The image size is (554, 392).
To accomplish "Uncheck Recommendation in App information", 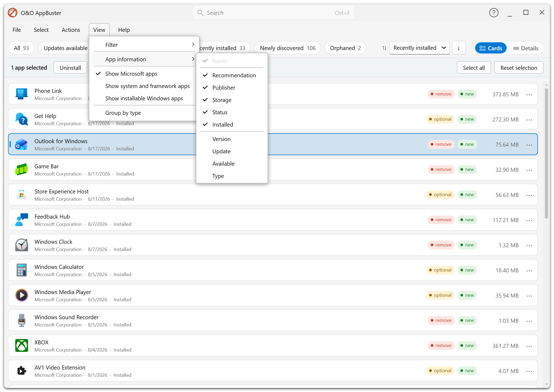I will [232, 75].
